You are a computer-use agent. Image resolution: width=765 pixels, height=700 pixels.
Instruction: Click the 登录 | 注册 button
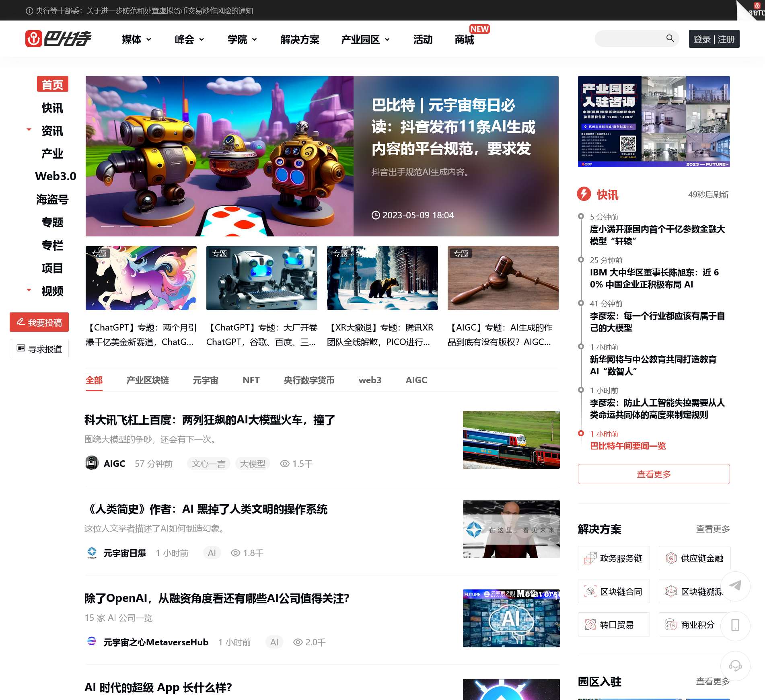click(714, 39)
